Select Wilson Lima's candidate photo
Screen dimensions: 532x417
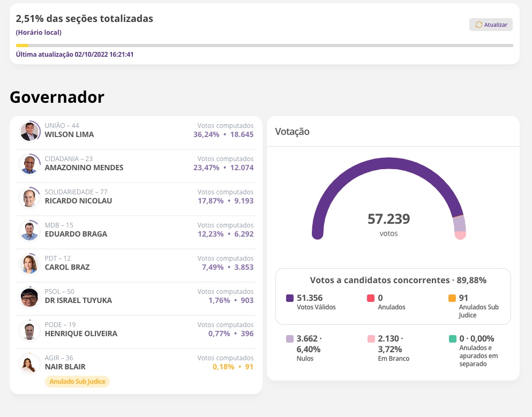pos(29,131)
